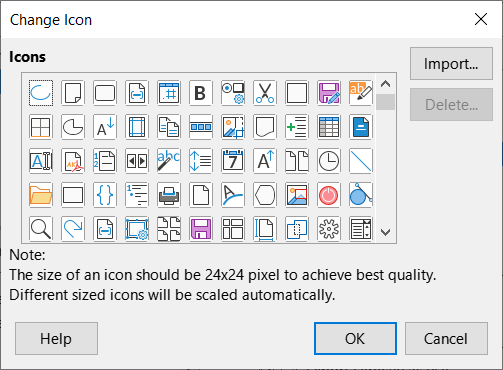Select the numbered outline list icon
This screenshot has width=503, height=370.
[137, 195]
